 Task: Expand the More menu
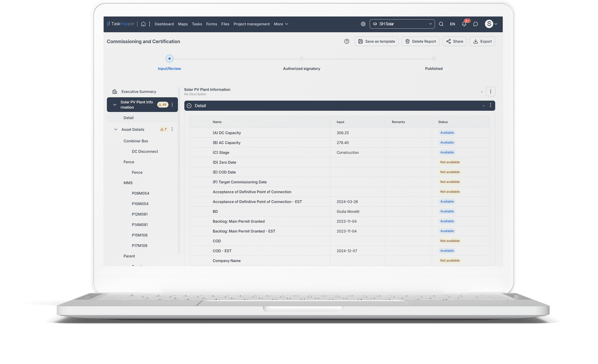pyautogui.click(x=281, y=24)
